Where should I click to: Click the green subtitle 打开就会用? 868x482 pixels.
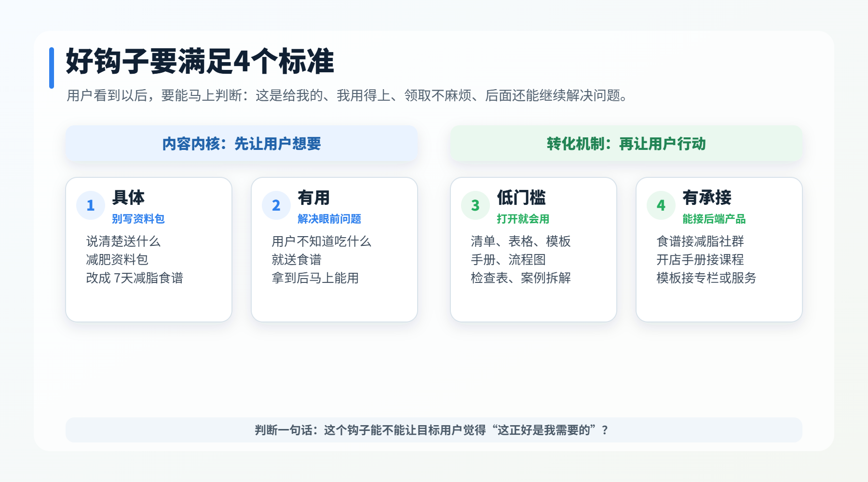523,219
